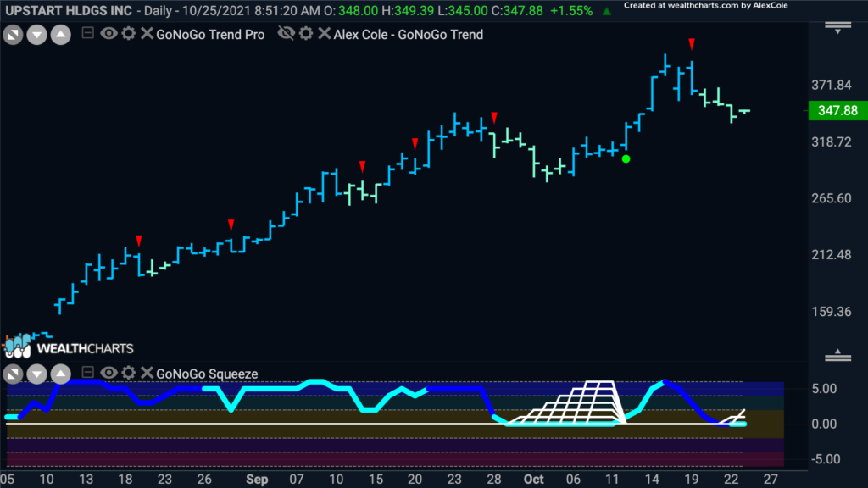
Task: Click the Sep date axis label
Action: click(x=257, y=480)
